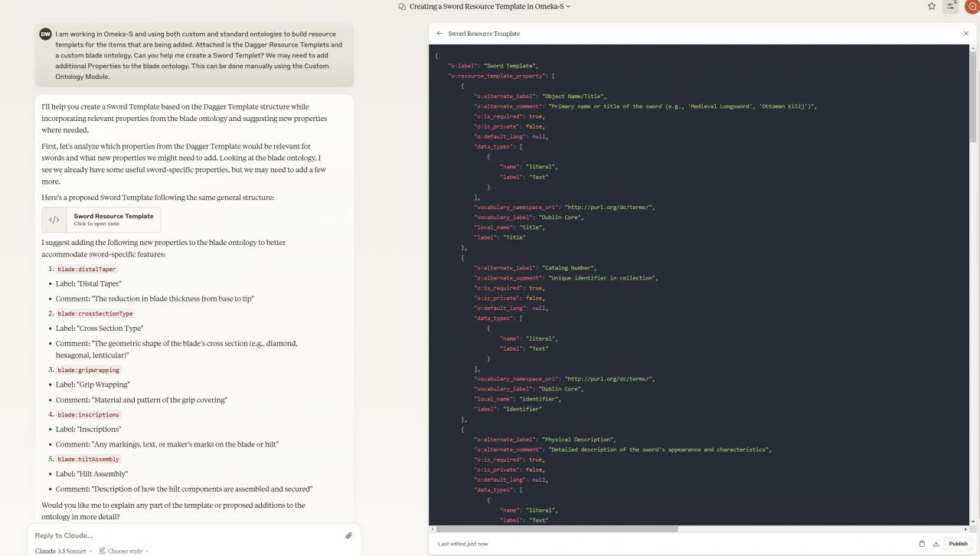Publish the Sword Resource Template artifact
The width and height of the screenshot is (980, 556).
tap(958, 544)
